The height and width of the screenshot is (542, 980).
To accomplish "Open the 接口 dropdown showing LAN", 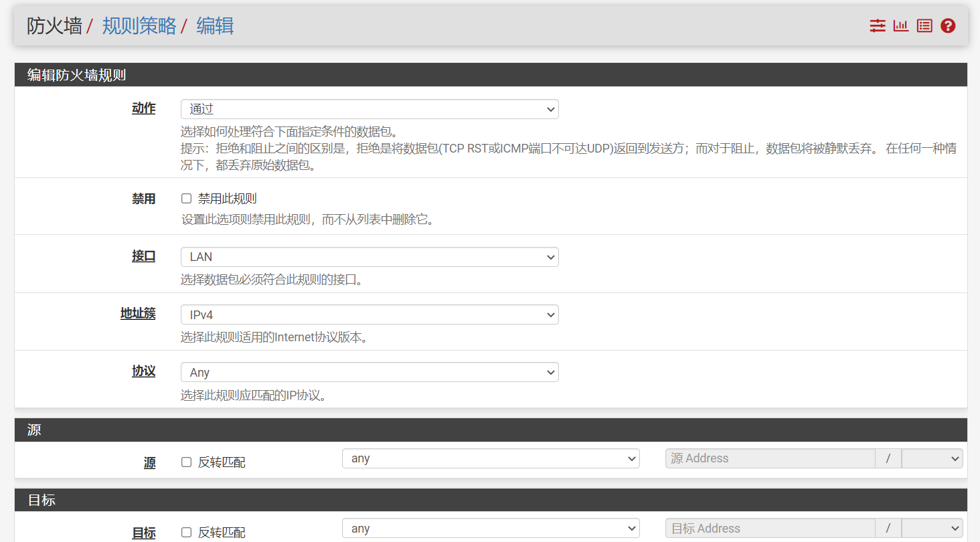I will click(370, 257).
